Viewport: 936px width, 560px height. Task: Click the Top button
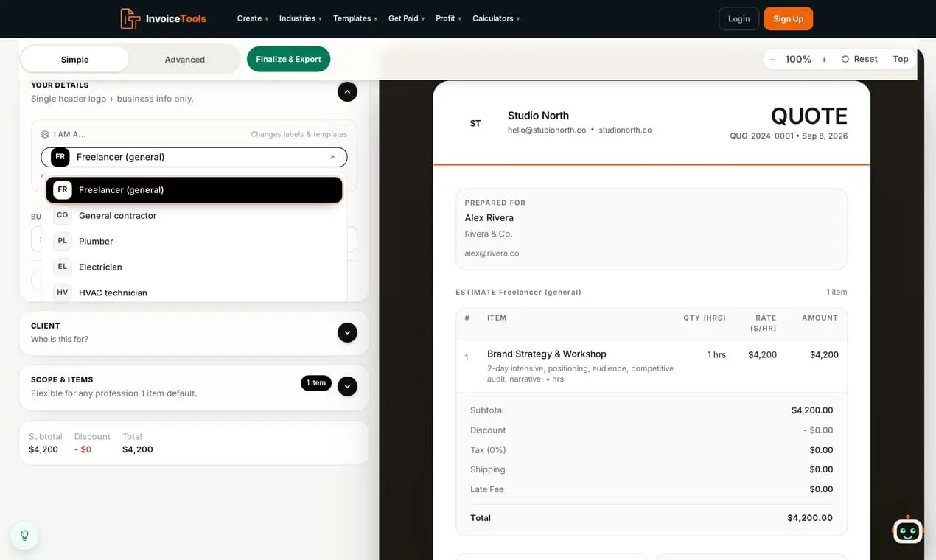[901, 59]
